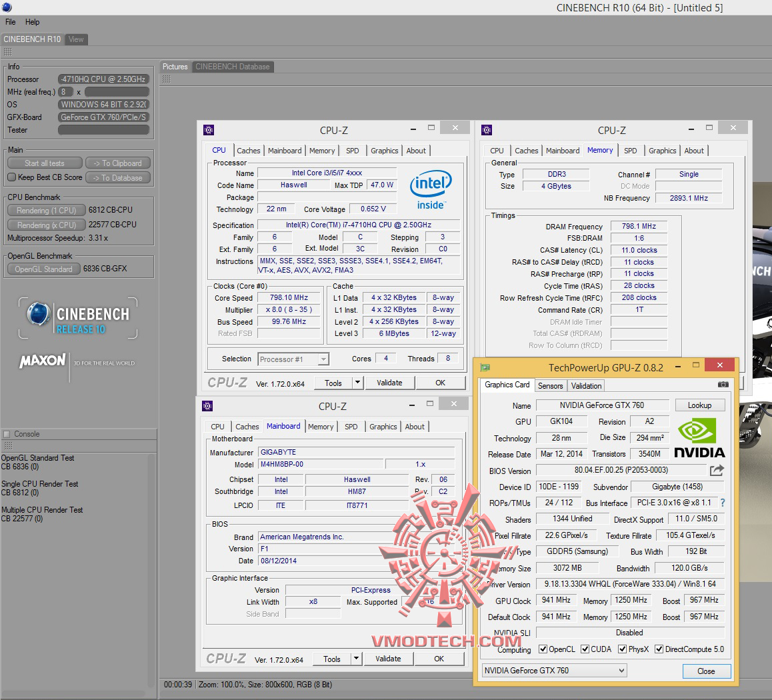Click the NVIDIA logo in GPU-Z

699,438
